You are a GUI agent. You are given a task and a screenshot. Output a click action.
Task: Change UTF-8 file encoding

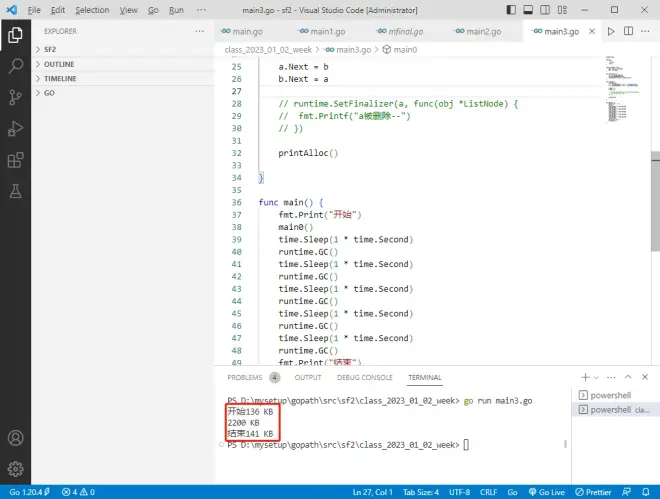459,492
